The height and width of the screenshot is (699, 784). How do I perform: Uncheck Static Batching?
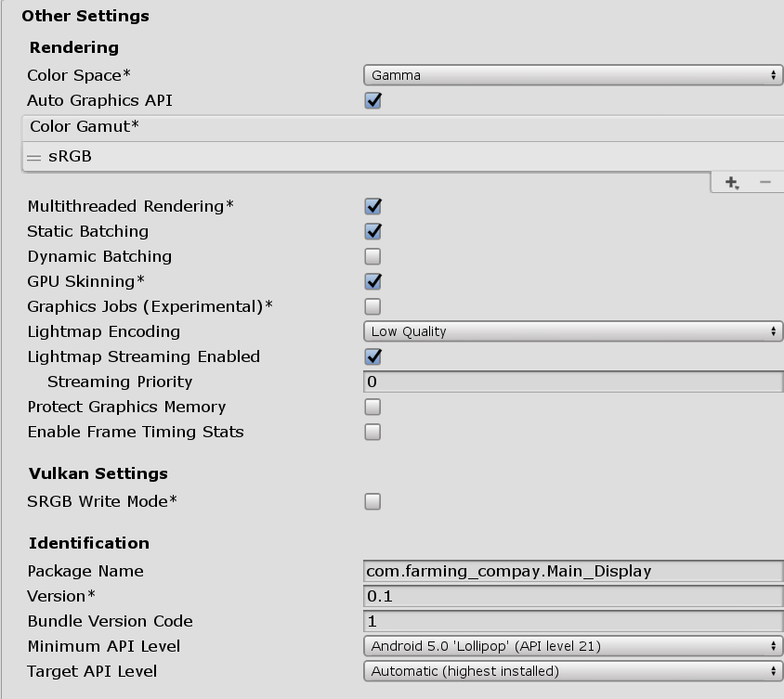373,231
